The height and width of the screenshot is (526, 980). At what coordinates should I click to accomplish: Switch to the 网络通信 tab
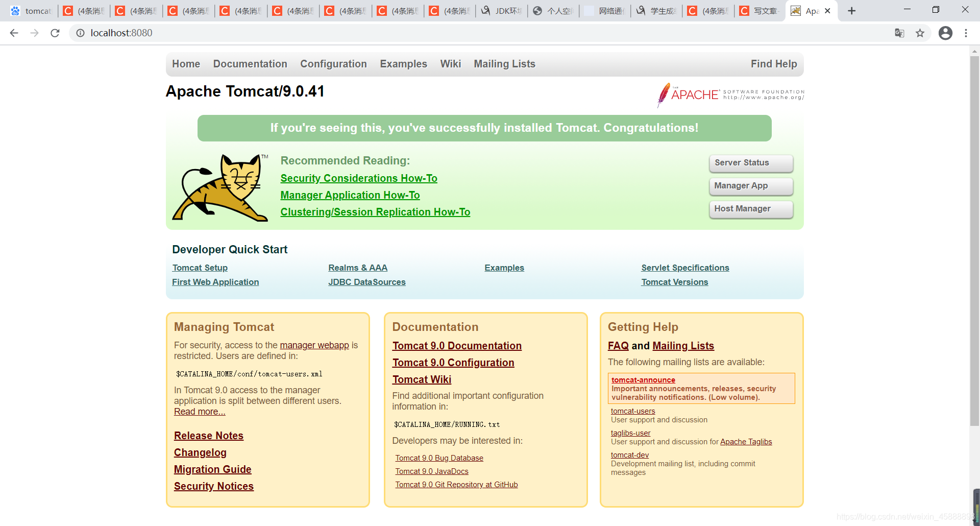tap(606, 11)
